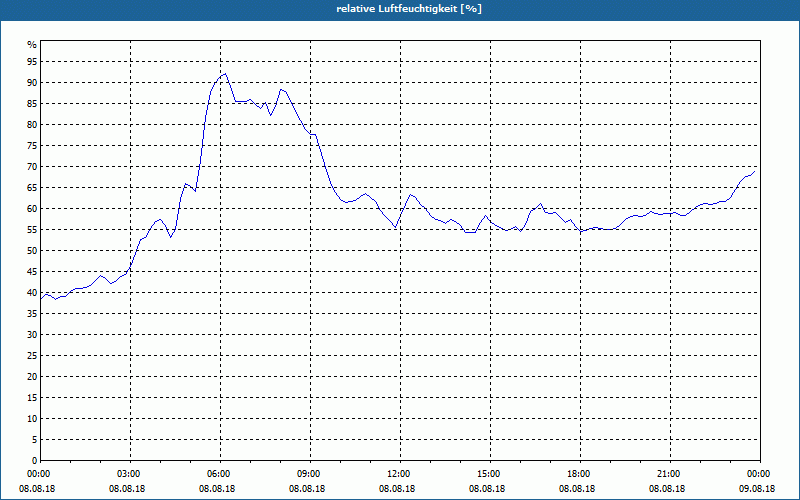The height and width of the screenshot is (500, 800).
Task: Click the 03:00 time label
Action: (131, 474)
